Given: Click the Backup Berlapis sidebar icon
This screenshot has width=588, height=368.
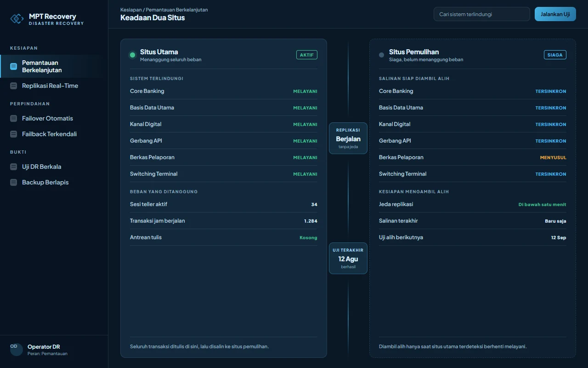Looking at the screenshot, I should [13, 182].
